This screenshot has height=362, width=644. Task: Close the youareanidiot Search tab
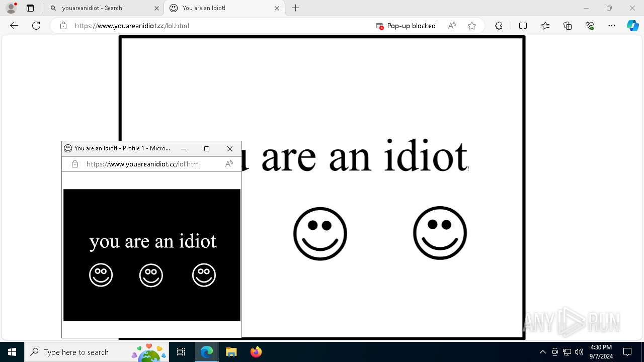[x=156, y=8]
